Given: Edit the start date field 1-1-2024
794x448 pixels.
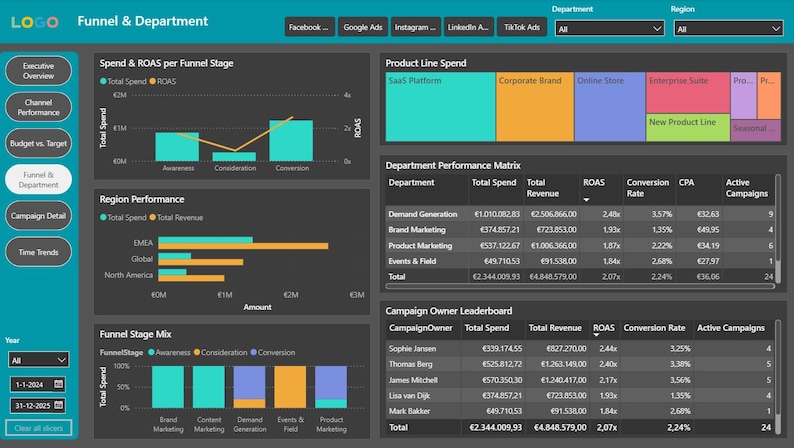Looking at the screenshot, I should (31, 385).
